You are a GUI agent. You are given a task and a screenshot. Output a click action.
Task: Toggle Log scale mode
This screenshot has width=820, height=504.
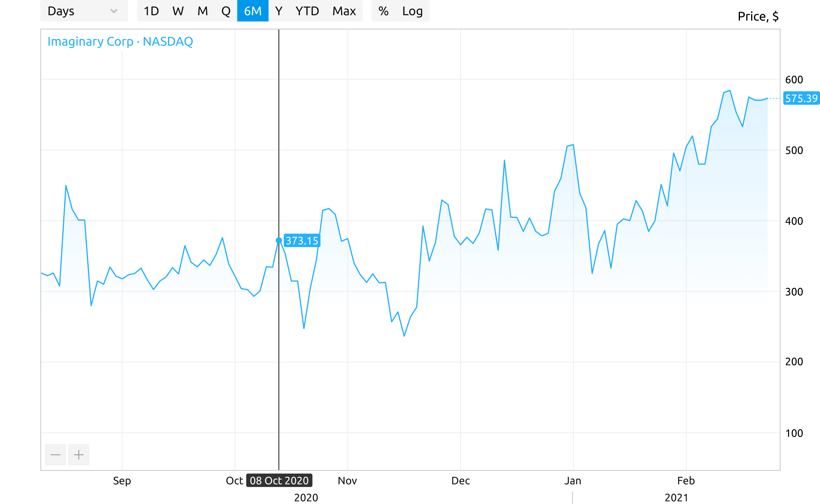pyautogui.click(x=412, y=11)
